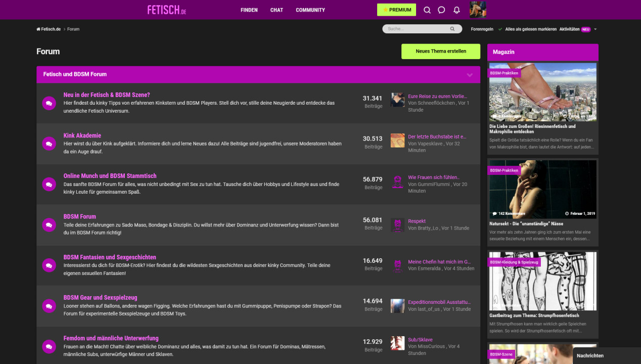Open chat via the speech bubble icon in header
Image resolution: width=641 pixels, height=364 pixels.
(442, 10)
